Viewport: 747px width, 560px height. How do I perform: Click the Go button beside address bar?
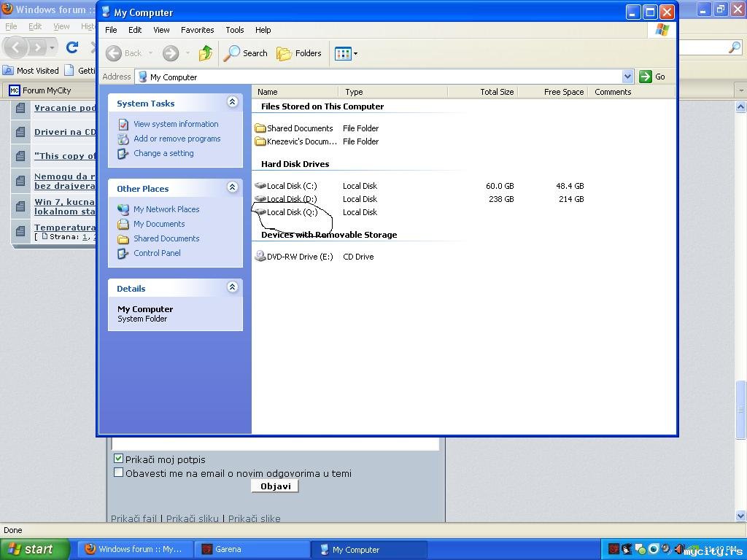coord(653,77)
